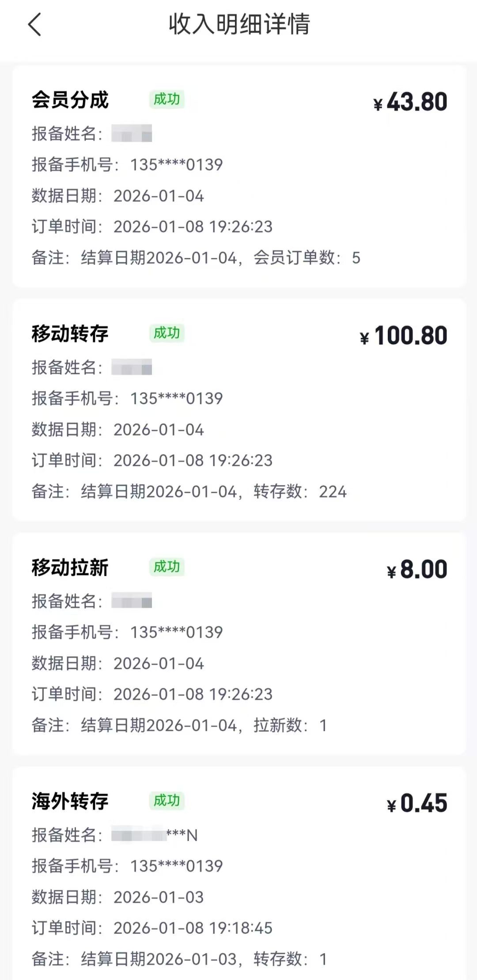
Task: Open the 海外转存 income entry
Action: click(70, 801)
